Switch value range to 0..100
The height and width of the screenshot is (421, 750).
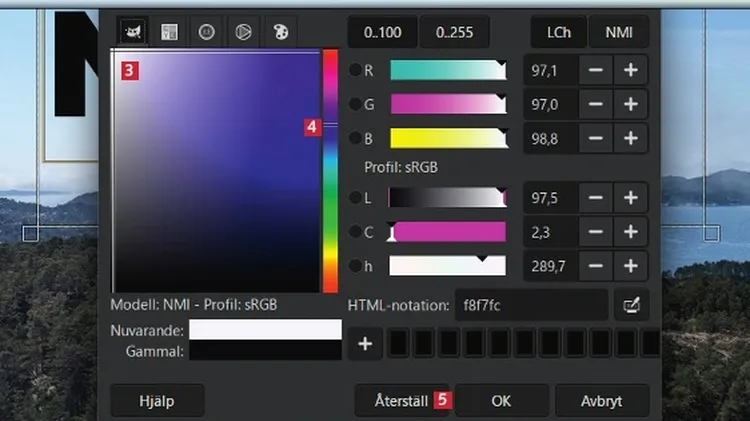point(382,32)
